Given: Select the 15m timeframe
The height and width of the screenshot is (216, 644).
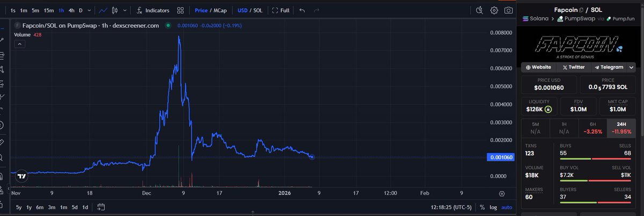Looking at the screenshot, I should click(x=49, y=10).
